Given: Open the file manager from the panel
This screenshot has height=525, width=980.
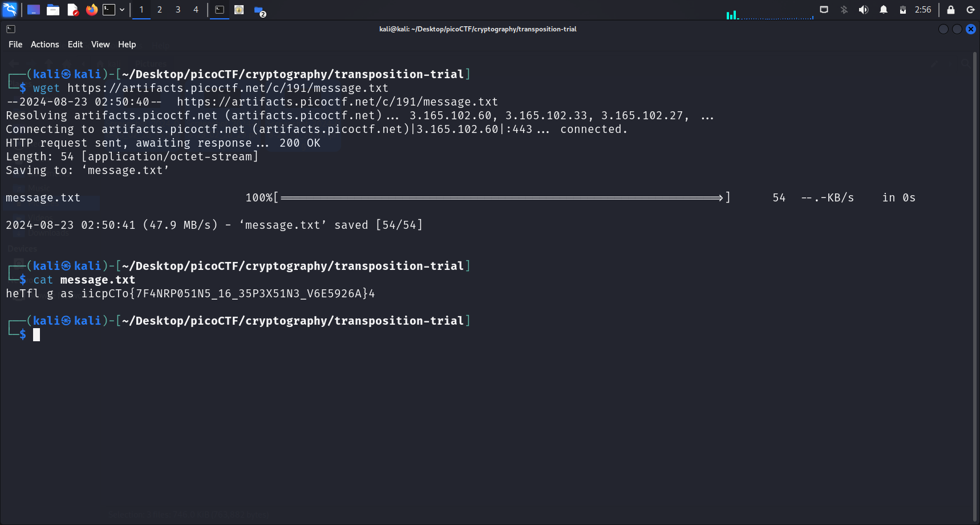Looking at the screenshot, I should 53,10.
